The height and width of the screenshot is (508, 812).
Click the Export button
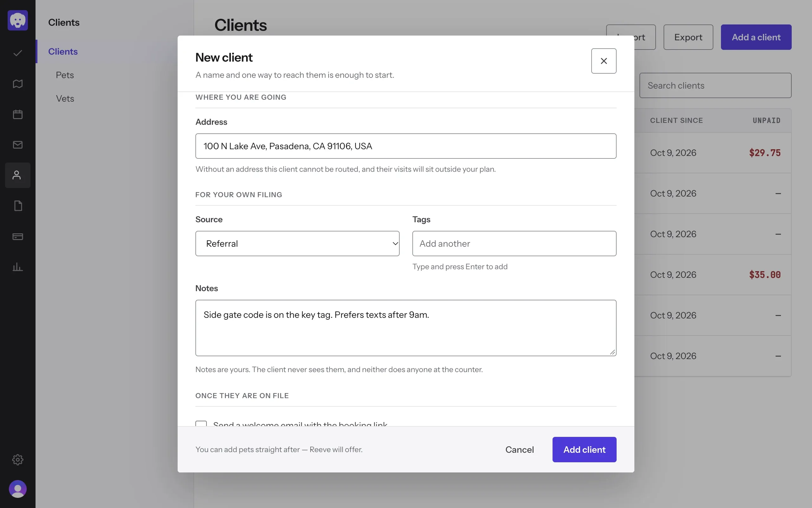[x=688, y=37]
